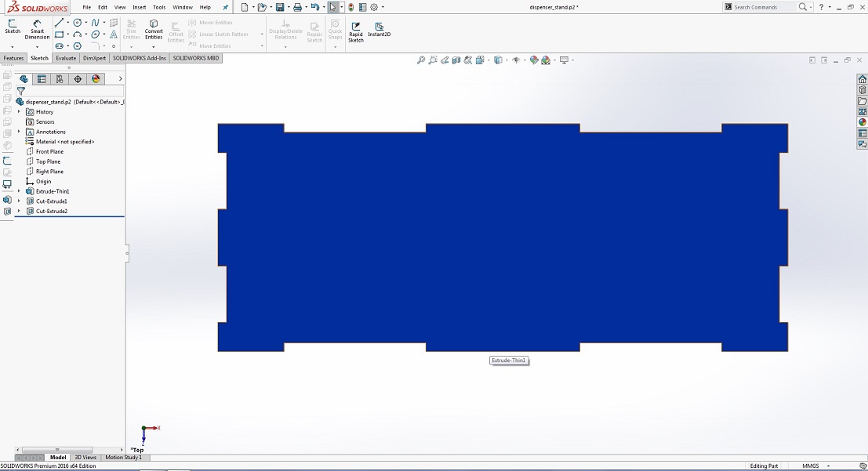Screen dimensions: 868x471
Task: Click the Save icon in the toolbar
Action: tap(280, 7)
